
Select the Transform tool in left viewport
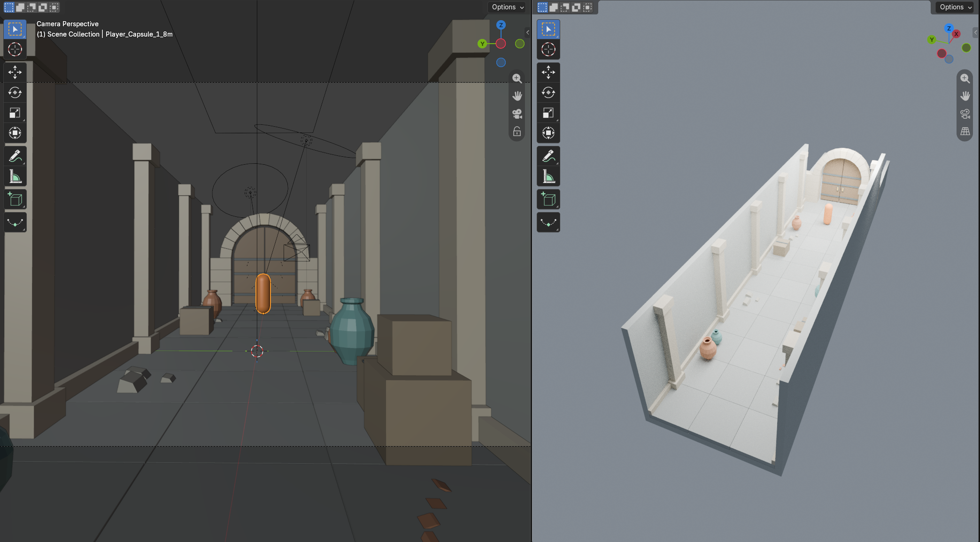(x=15, y=133)
